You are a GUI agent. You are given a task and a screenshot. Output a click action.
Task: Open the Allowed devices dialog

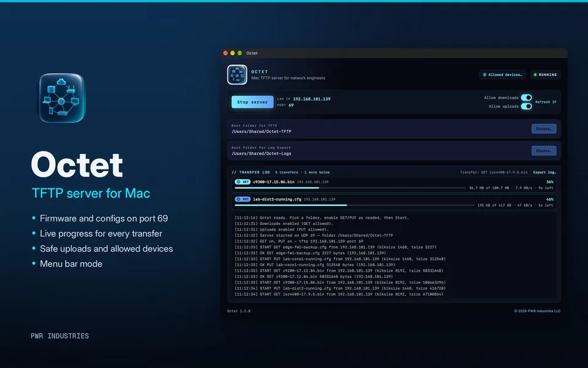coord(502,75)
